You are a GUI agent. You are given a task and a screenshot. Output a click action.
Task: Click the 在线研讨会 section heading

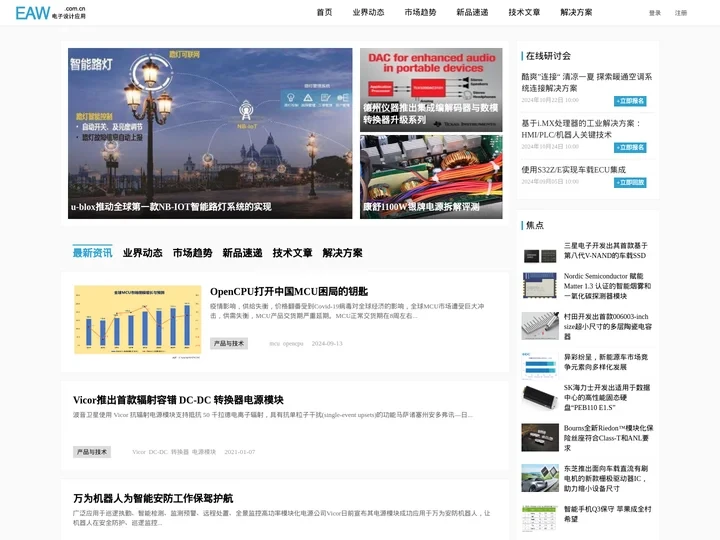pos(548,56)
